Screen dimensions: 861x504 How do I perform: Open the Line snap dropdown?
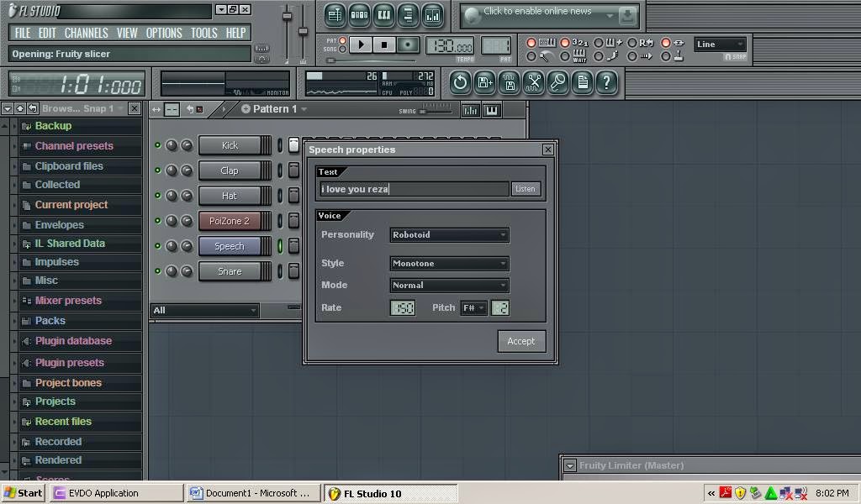click(x=720, y=45)
